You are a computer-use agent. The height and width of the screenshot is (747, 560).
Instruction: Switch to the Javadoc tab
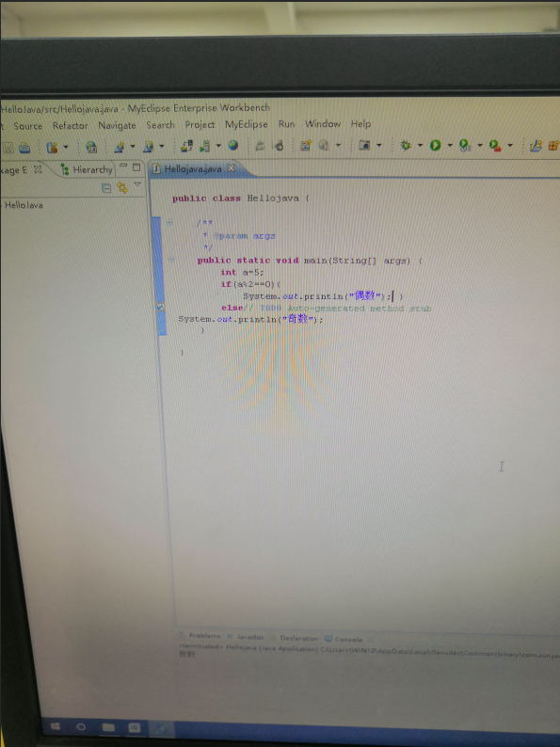click(x=246, y=637)
